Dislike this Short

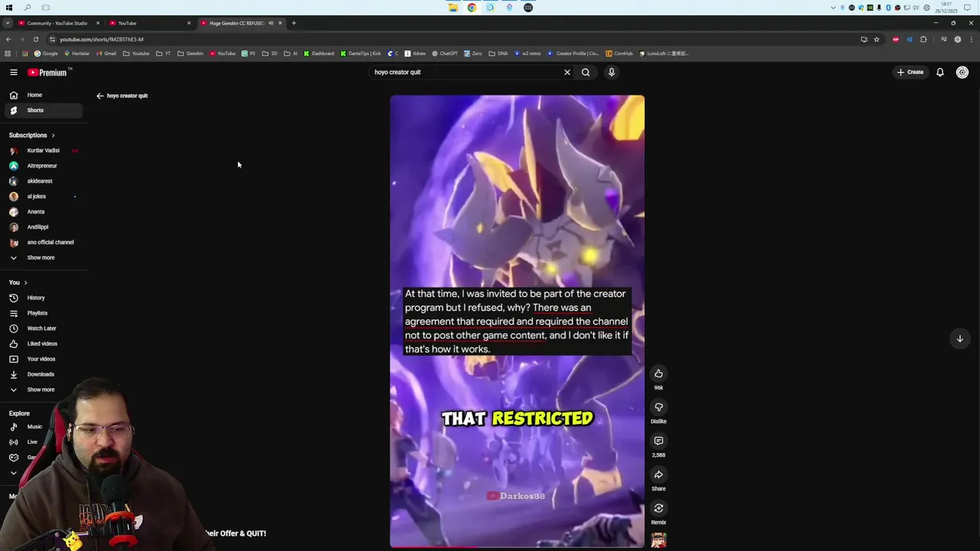658,407
